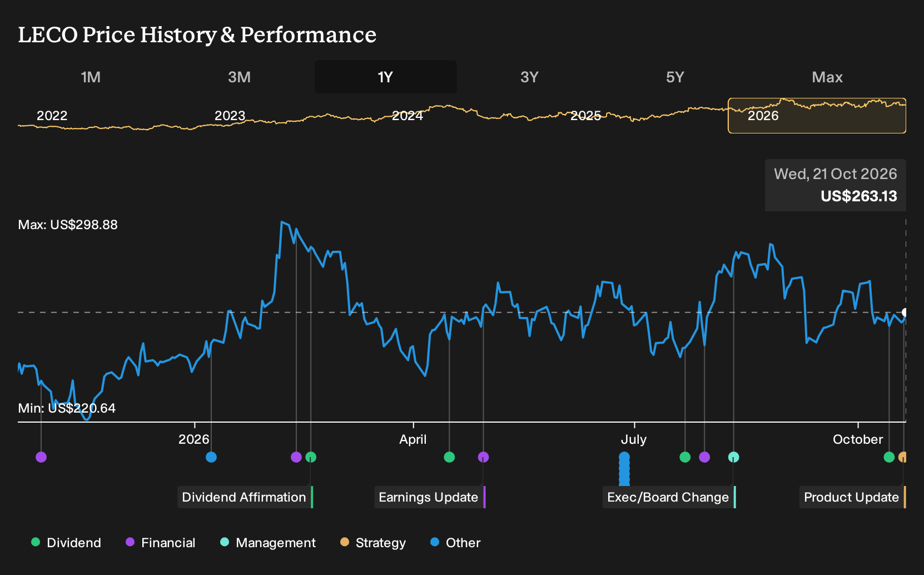Select the 3M time range tab
The image size is (924, 575).
click(239, 77)
